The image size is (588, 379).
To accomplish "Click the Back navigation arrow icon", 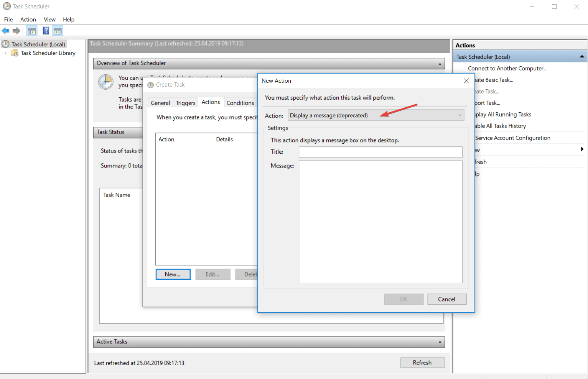I will tap(5, 31).
